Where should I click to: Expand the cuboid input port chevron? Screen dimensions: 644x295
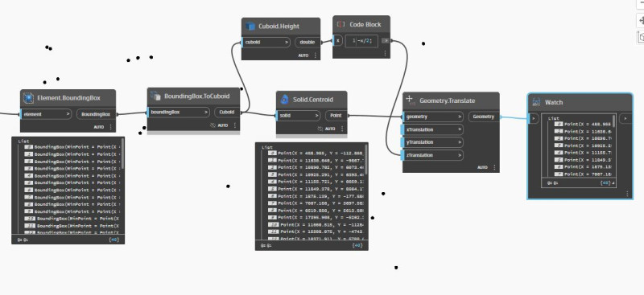pos(287,42)
